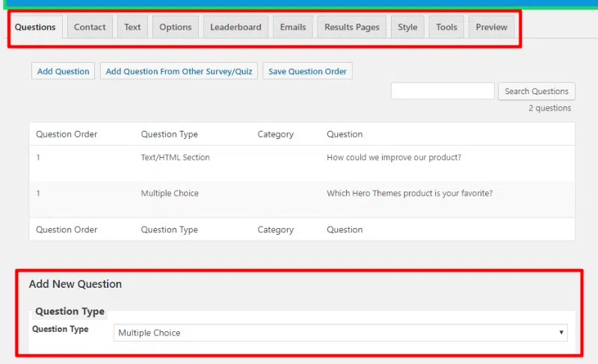The width and height of the screenshot is (598, 364).
Task: Select the Options tab
Action: click(x=176, y=27)
